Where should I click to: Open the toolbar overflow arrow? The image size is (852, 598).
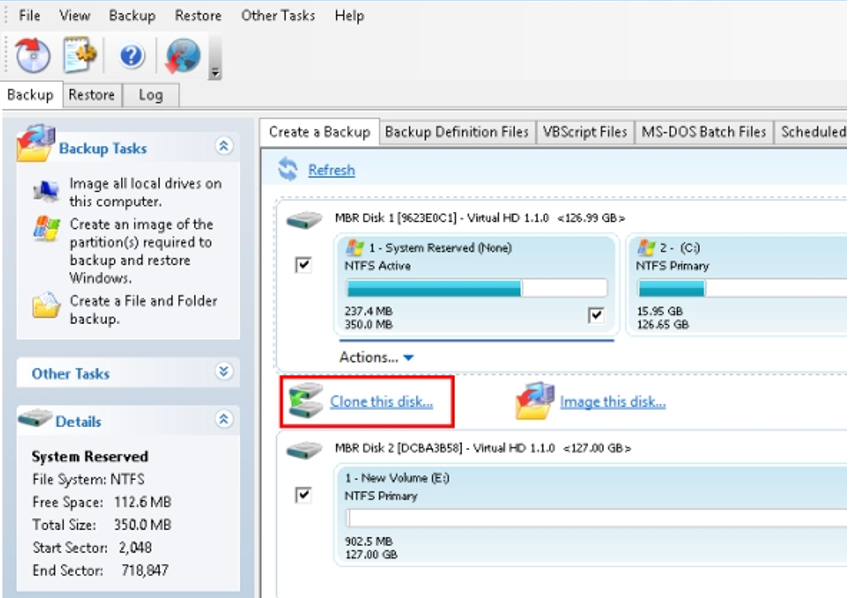pos(215,72)
